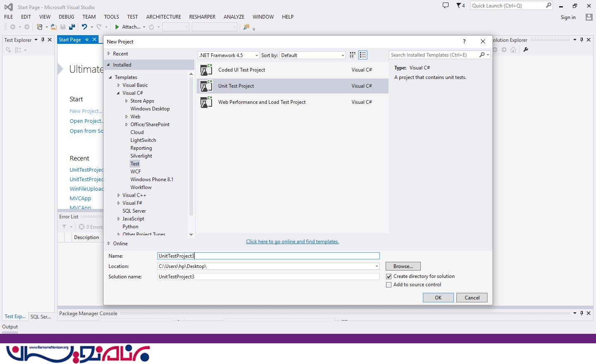Viewport: 596px width, 364px height.
Task: Switch to small icons view in template list
Action: coord(352,55)
